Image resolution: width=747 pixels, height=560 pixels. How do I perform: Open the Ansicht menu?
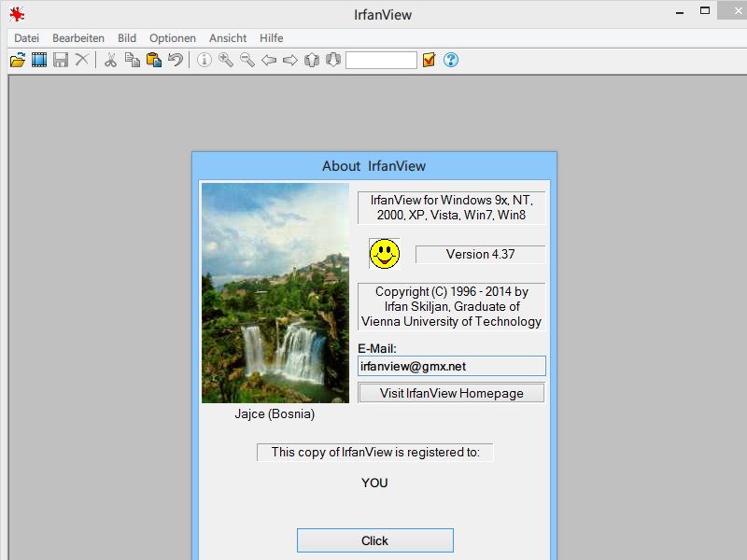pyautogui.click(x=228, y=38)
